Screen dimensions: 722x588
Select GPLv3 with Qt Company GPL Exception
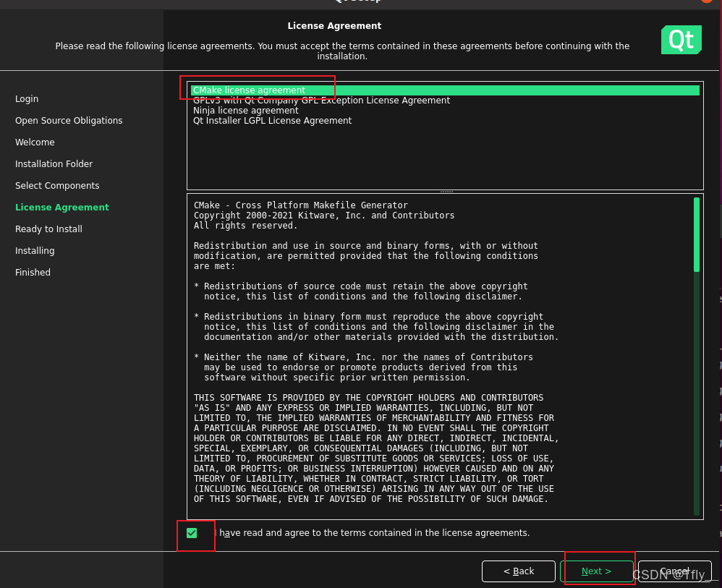[x=321, y=101]
